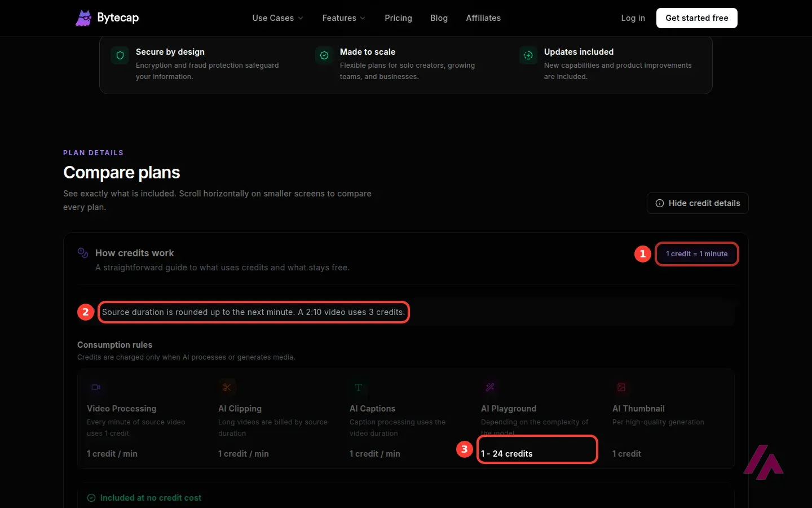Expand the Features dropdown menu
Image resolution: width=812 pixels, height=508 pixels.
(x=344, y=18)
